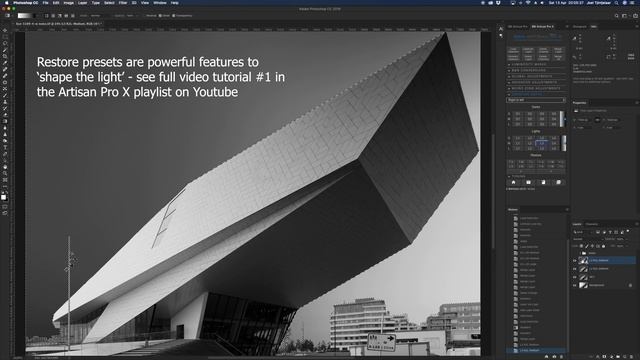This screenshot has width=640, height=360.
Task: Hide the selected top layer via eye
Action: pyautogui.click(x=575, y=260)
